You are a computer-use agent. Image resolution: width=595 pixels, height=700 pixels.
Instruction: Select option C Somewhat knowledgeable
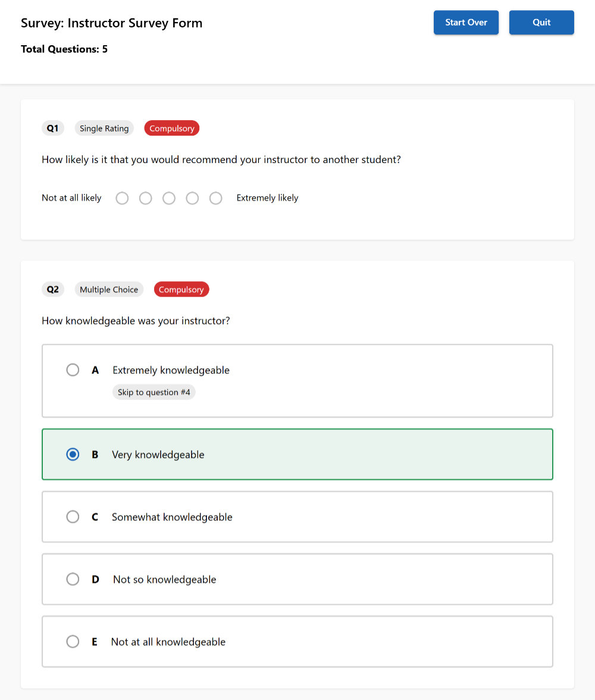[x=73, y=517]
